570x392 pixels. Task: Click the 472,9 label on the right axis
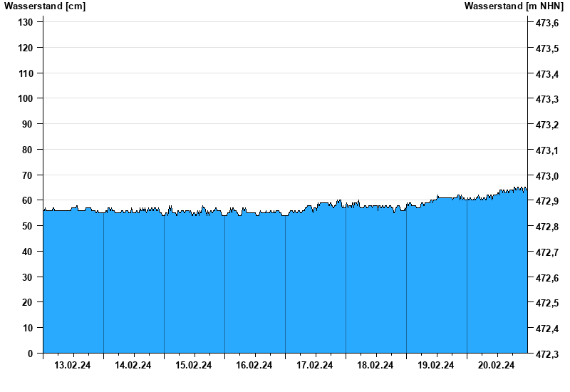point(547,201)
